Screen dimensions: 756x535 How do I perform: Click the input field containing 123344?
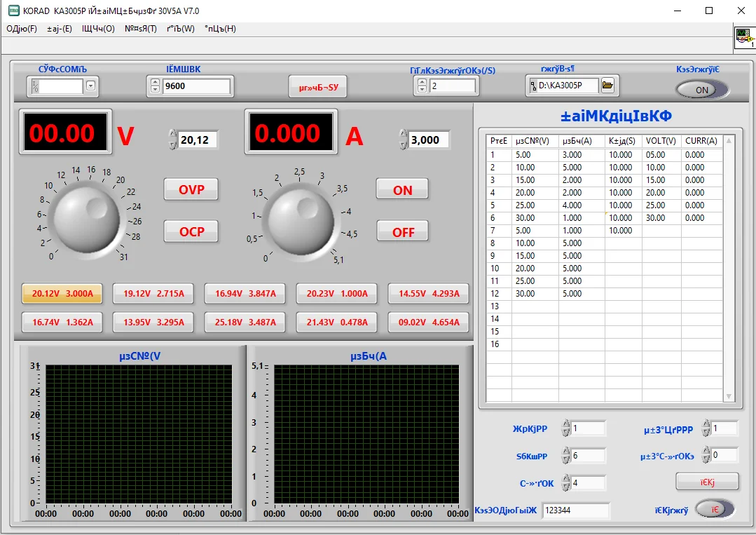coord(575,510)
